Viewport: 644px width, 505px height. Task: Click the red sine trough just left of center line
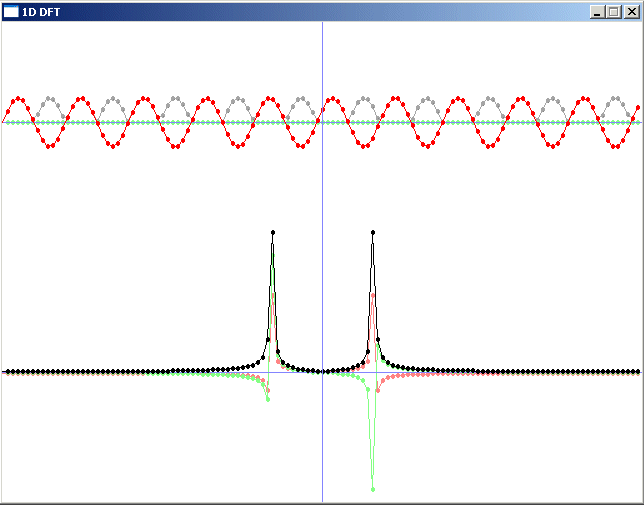tap(301, 146)
